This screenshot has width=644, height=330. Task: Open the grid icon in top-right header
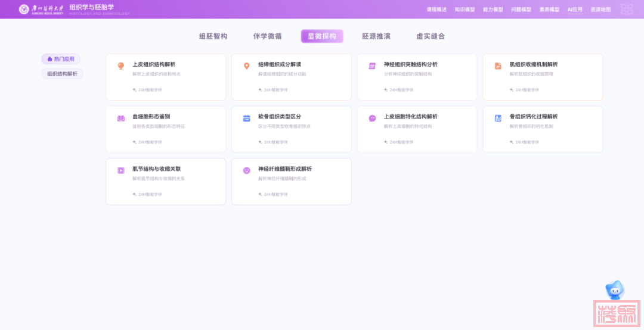[x=626, y=10]
